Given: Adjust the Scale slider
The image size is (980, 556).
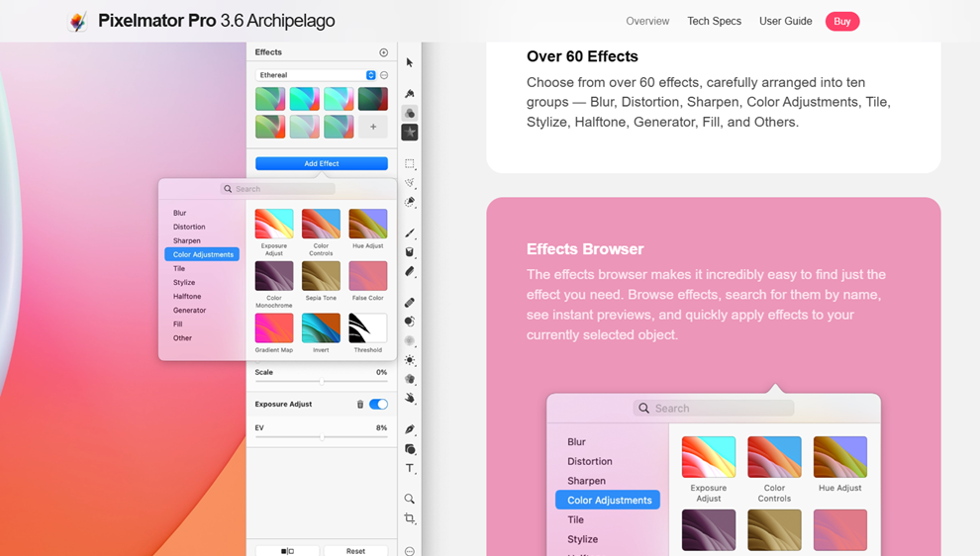Looking at the screenshot, I should tap(322, 381).
